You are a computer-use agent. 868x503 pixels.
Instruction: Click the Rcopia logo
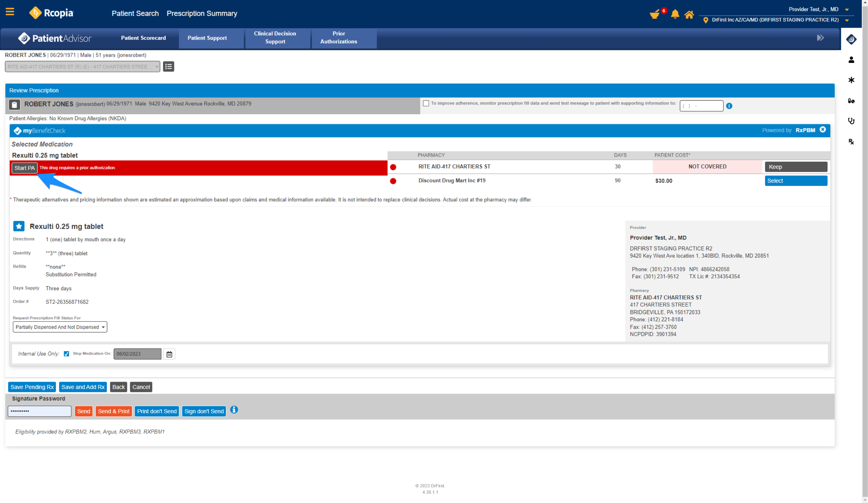pyautogui.click(x=51, y=13)
